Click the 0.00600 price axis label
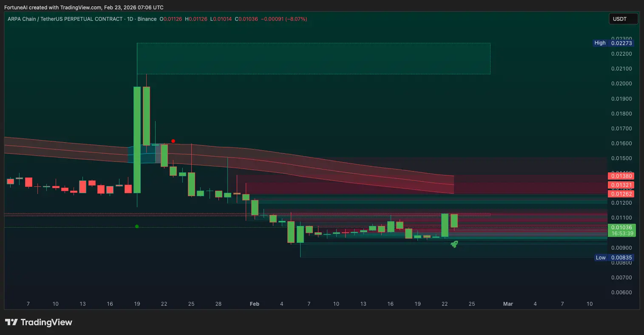This screenshot has width=644, height=335. click(621, 293)
